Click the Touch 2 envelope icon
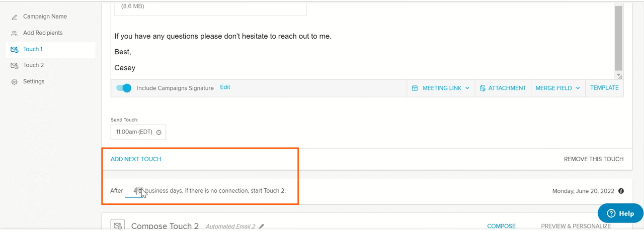 pos(15,65)
